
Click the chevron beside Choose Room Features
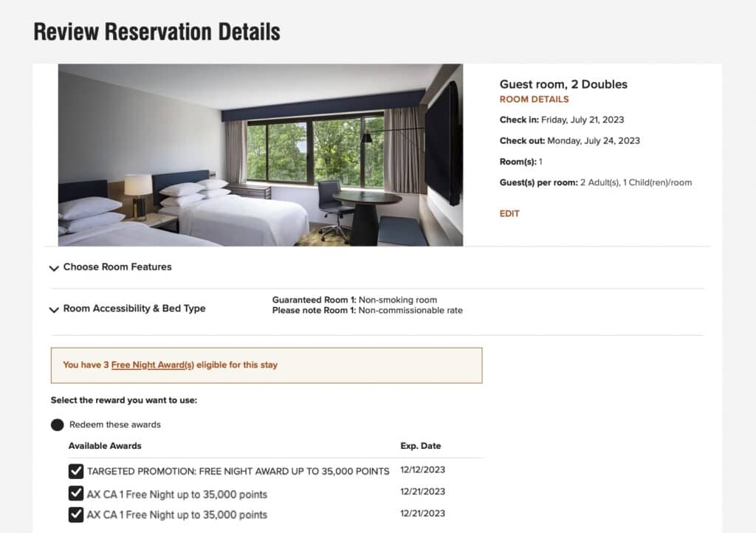[54, 268]
